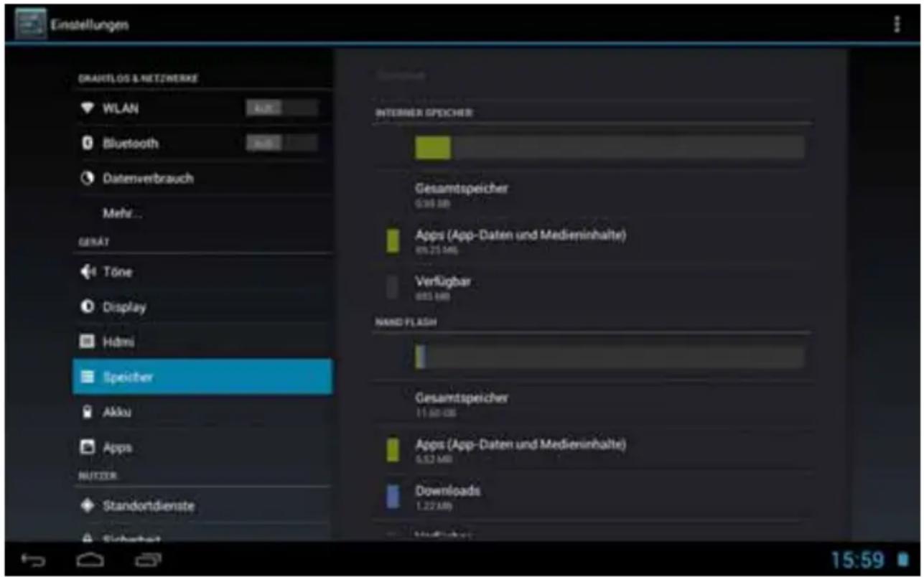Open Apps (App-Daten) under Interner Speicher

(592, 241)
